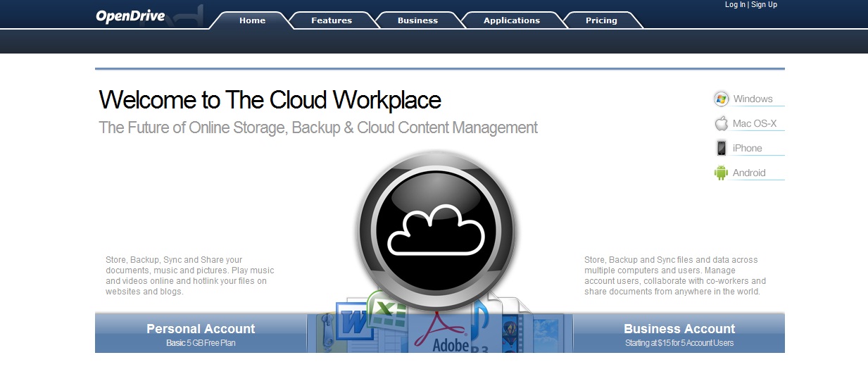The height and width of the screenshot is (367, 868).
Task: Select the iPhone device icon
Action: coord(721,148)
